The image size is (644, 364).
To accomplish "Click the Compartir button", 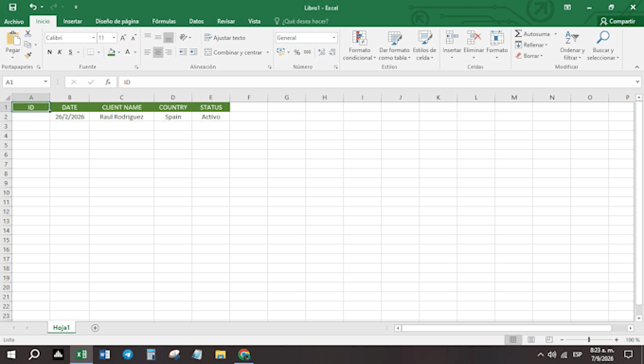I will click(617, 22).
